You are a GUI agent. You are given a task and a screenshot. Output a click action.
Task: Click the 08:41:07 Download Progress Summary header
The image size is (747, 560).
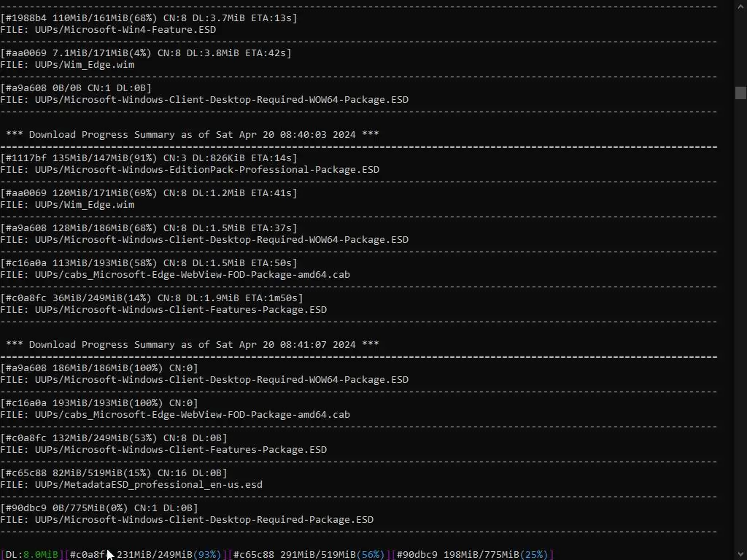(193, 345)
